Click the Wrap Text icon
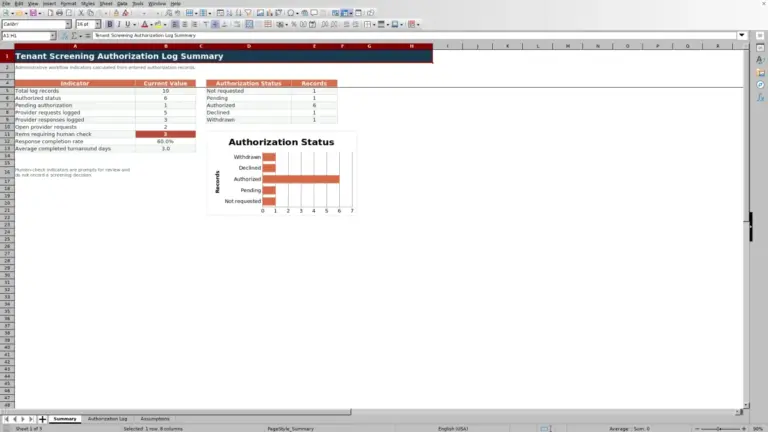Viewport: 768px width, 432px height. coord(237,24)
